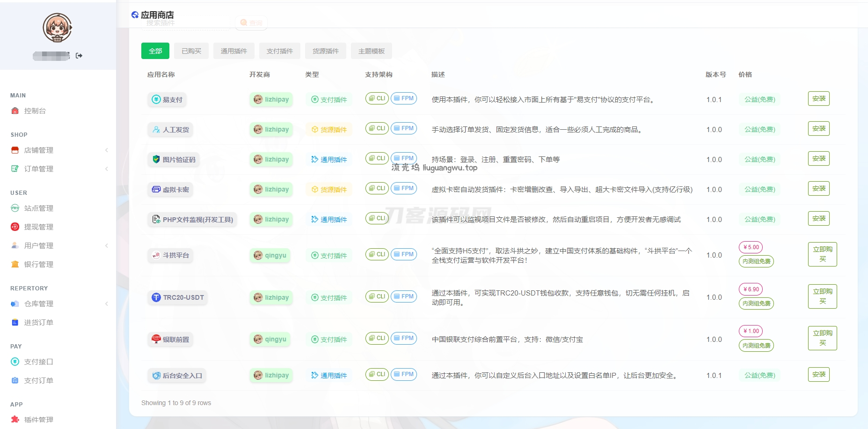This screenshot has width=868, height=429.
Task: Expand the 仓库管理 submenu
Action: (x=107, y=304)
